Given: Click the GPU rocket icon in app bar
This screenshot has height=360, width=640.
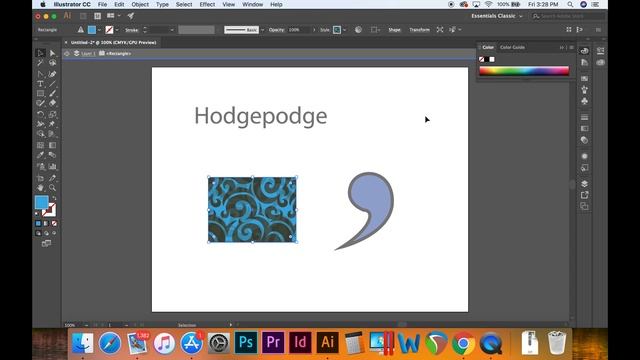Looking at the screenshot, I should coord(131,16).
